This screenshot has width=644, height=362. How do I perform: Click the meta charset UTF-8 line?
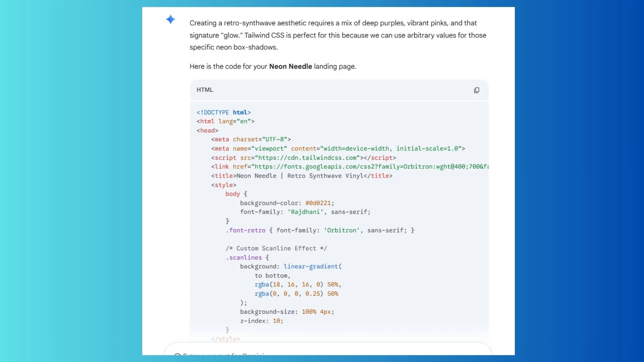pos(251,139)
